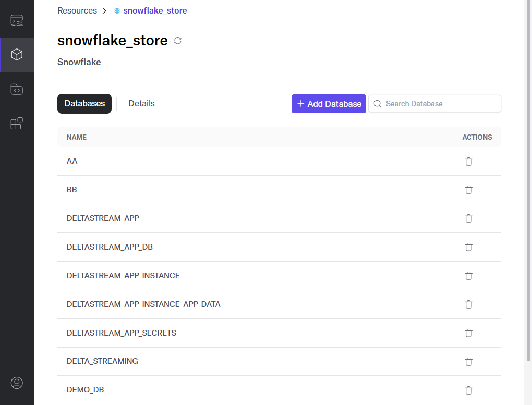Open the user profile icon
The image size is (532, 405).
click(x=17, y=383)
